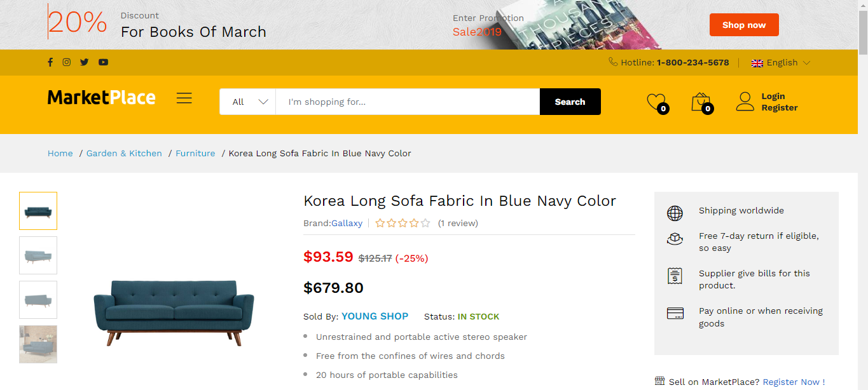Viewport: 868px width, 390px height.
Task: Open the Register Now seller link
Action: 791,382
